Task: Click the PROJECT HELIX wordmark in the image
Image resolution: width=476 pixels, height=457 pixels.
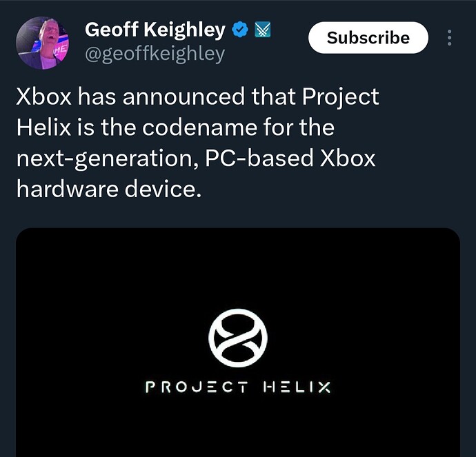Action: [237, 387]
